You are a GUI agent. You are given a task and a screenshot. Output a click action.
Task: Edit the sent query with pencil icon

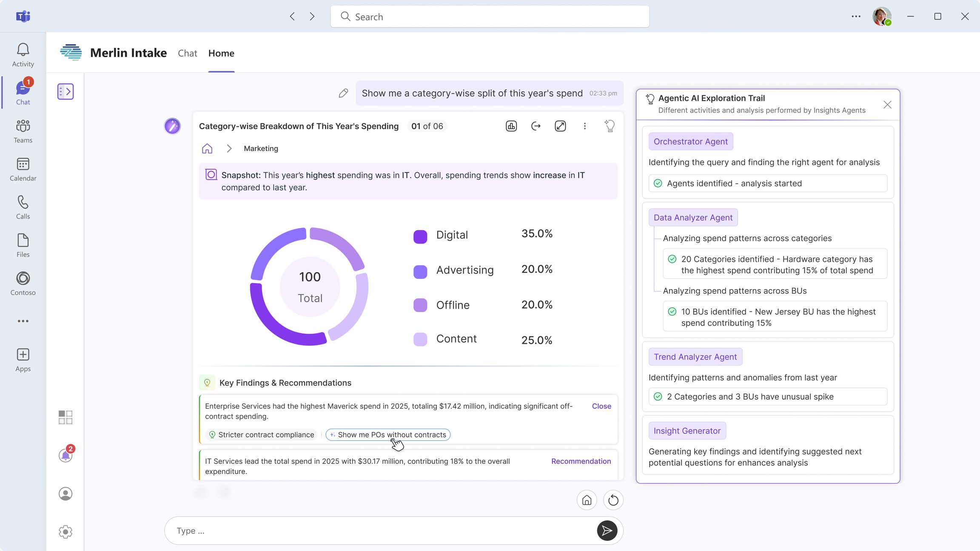point(343,93)
